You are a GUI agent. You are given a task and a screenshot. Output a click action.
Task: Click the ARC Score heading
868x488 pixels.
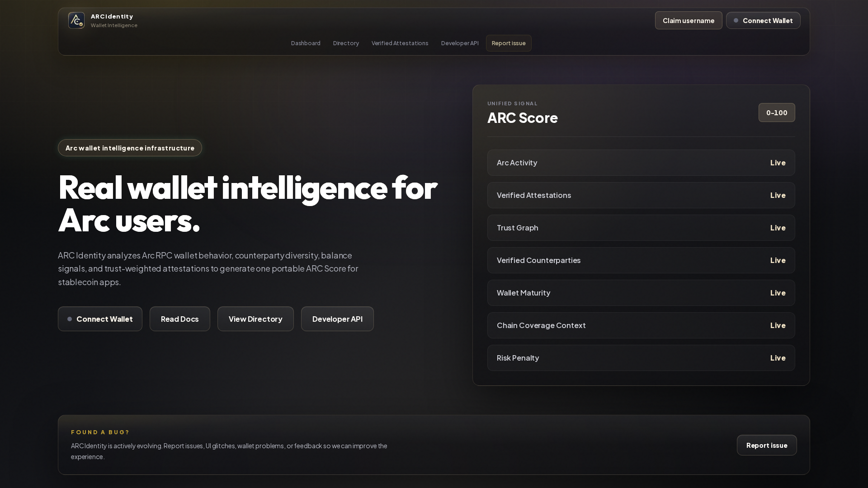(x=523, y=118)
